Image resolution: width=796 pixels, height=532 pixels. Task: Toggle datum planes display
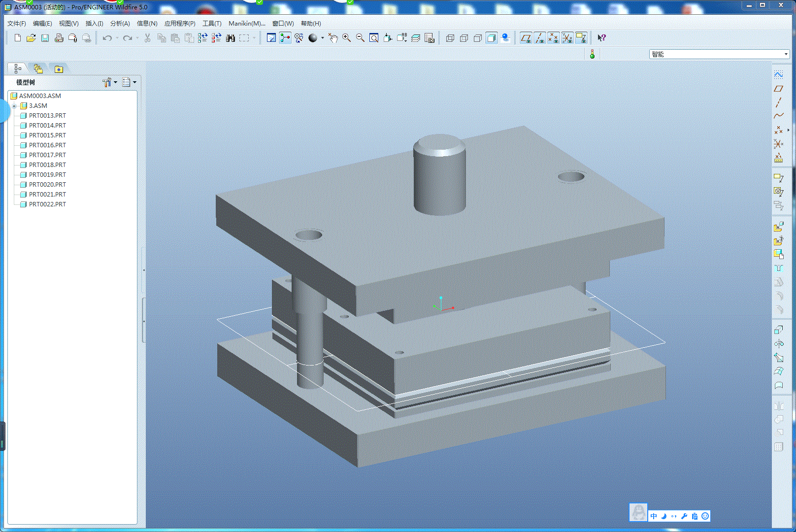pos(526,38)
